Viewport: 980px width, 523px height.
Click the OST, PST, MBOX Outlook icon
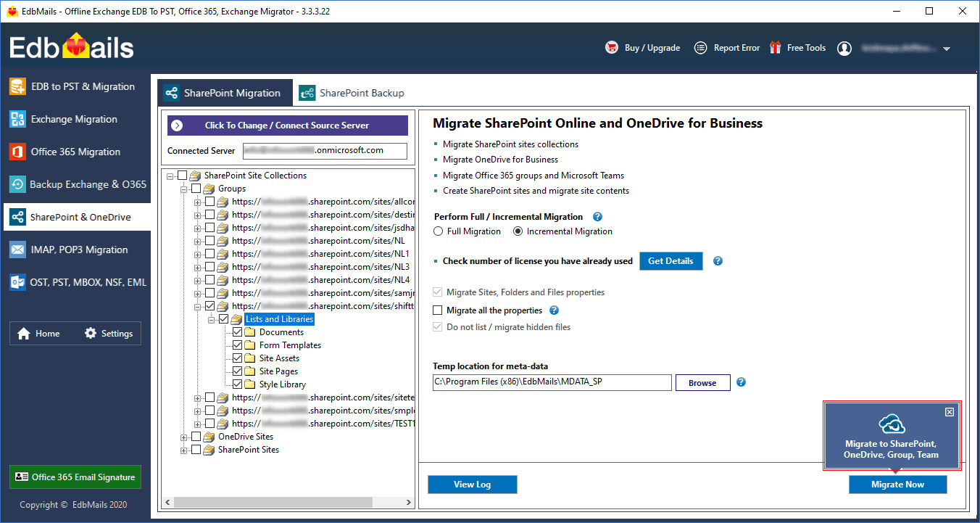[x=17, y=282]
